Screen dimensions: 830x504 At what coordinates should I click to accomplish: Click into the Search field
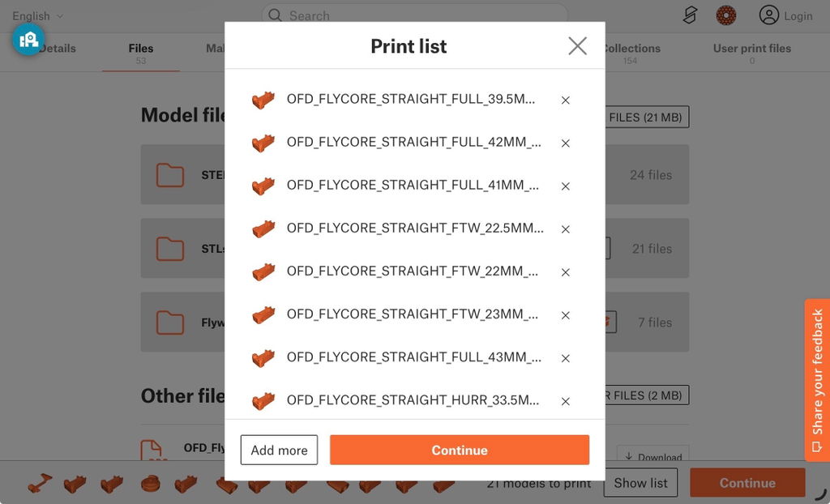coord(414,15)
